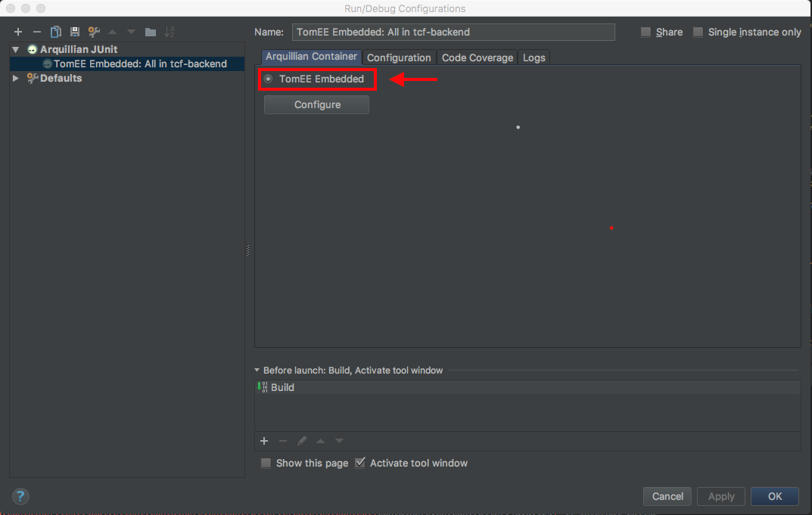This screenshot has height=515, width=812.
Task: Open the Code Coverage tab
Action: 477,57
